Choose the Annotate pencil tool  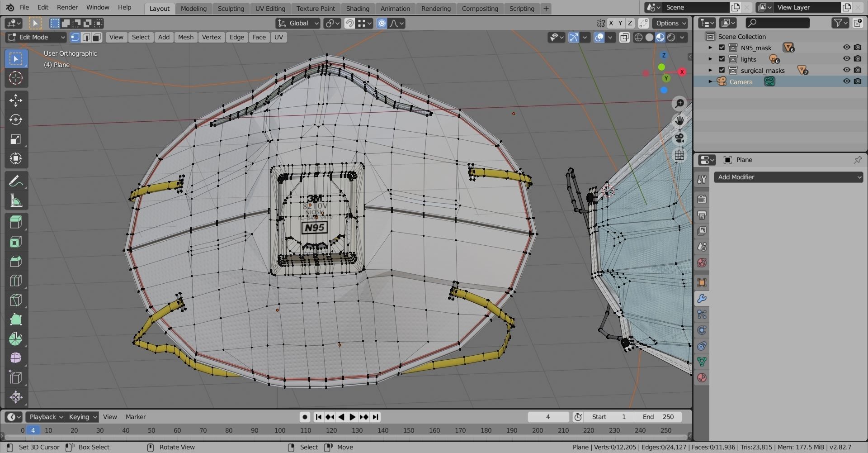click(x=16, y=181)
